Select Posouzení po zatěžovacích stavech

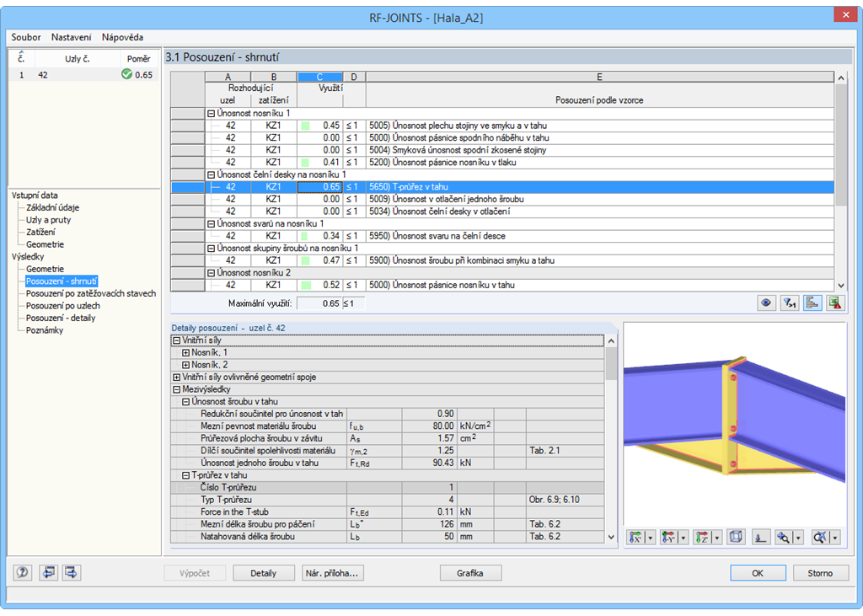coord(91,293)
